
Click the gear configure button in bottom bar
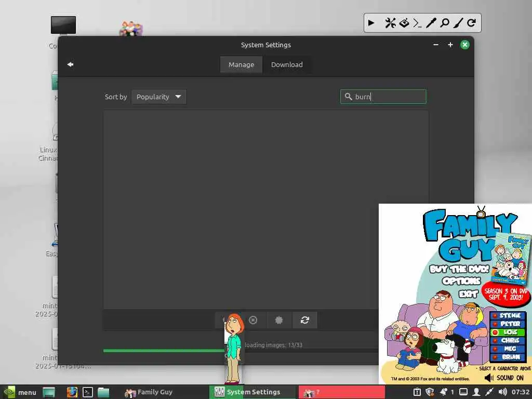279,320
